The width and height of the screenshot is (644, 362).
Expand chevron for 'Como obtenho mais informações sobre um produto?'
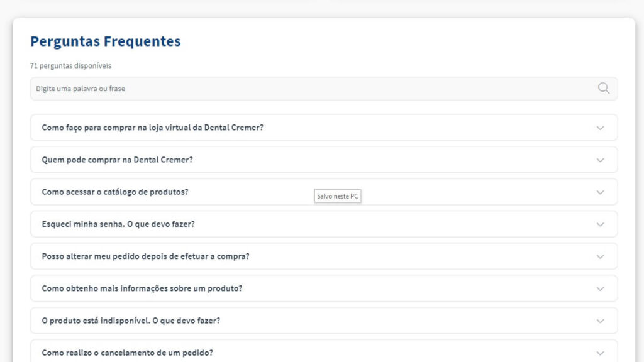tap(600, 289)
